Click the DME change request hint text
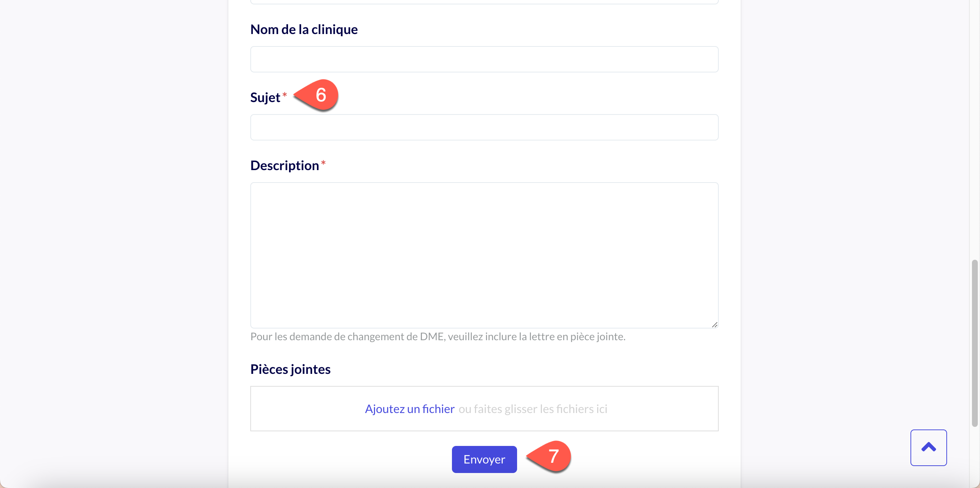 click(438, 336)
